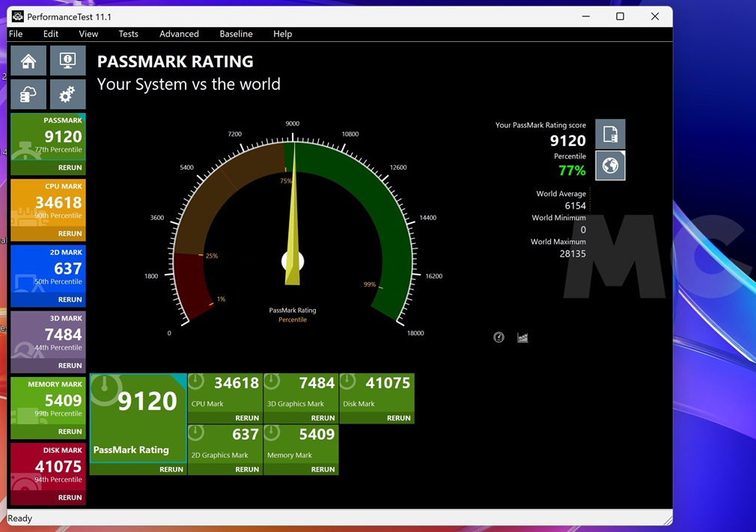The height and width of the screenshot is (532, 756).
Task: Rerun the Disk Mark bottom tile
Action: [x=398, y=418]
